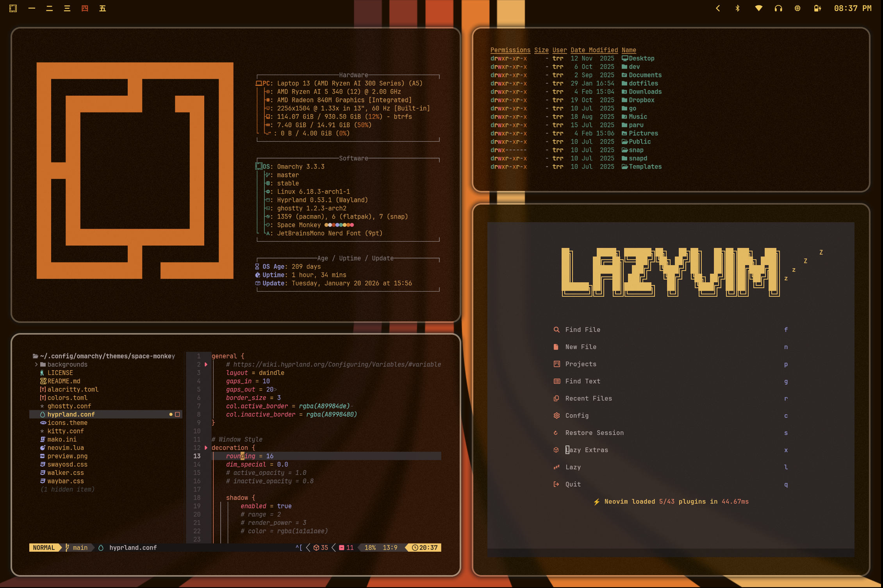Click the Restore Session icon

pyautogui.click(x=555, y=433)
